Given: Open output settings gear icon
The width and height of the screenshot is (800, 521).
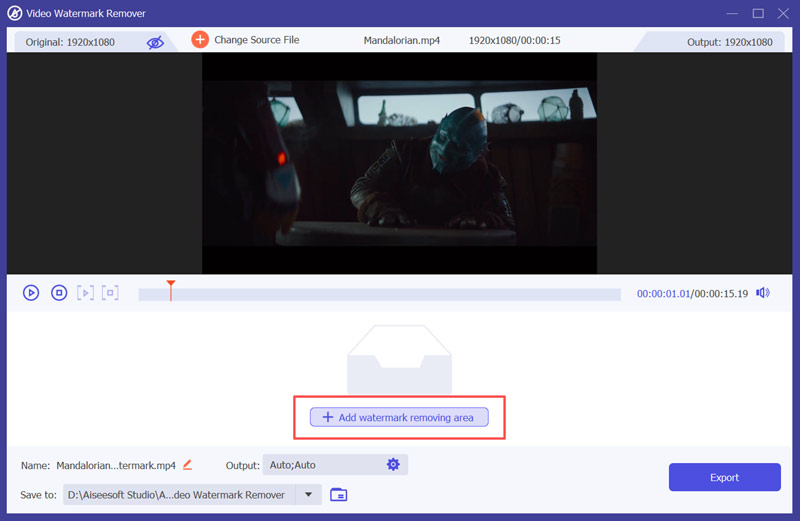Looking at the screenshot, I should pyautogui.click(x=393, y=464).
